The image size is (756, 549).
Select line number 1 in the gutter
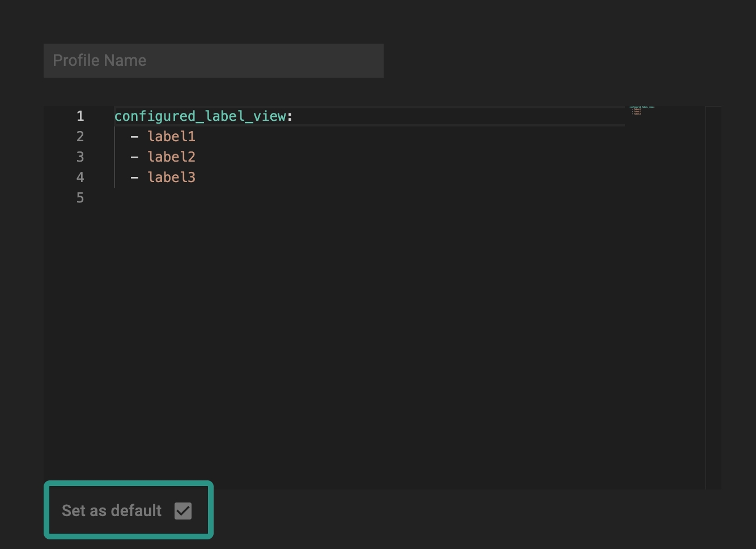[80, 116]
